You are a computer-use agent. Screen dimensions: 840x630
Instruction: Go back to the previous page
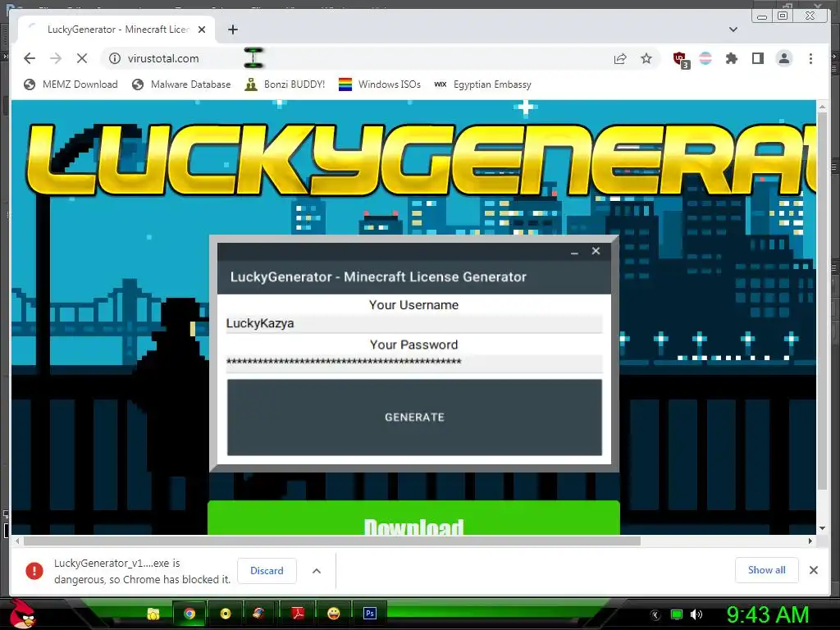(30, 58)
